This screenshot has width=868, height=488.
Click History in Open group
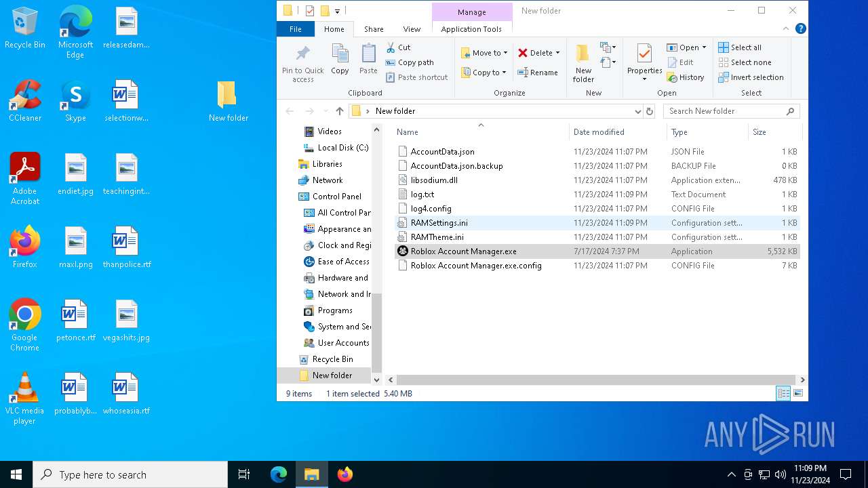[686, 77]
